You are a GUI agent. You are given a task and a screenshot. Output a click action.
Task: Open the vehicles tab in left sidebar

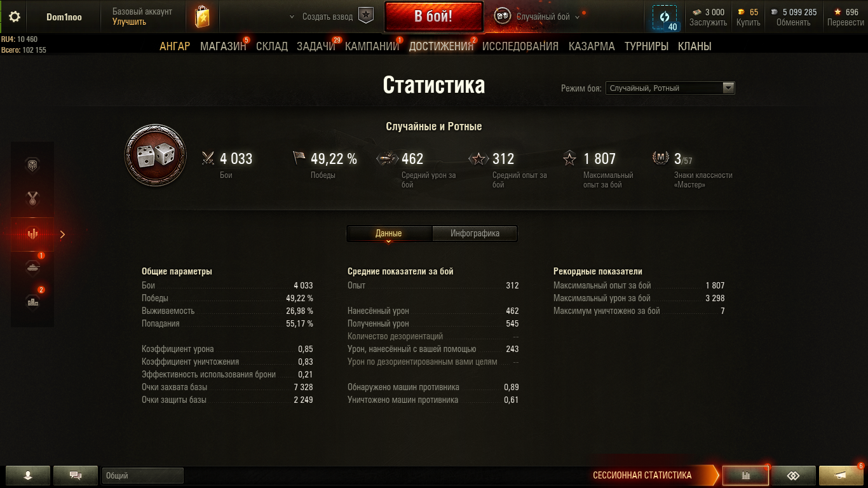(x=32, y=268)
